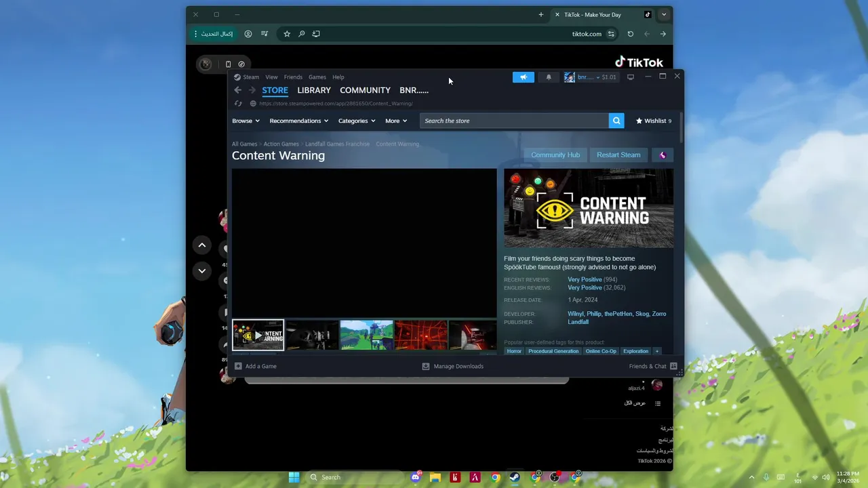Screen dimensions: 868x488
Task: Switch to the LIBRARY tab
Action: [314, 90]
